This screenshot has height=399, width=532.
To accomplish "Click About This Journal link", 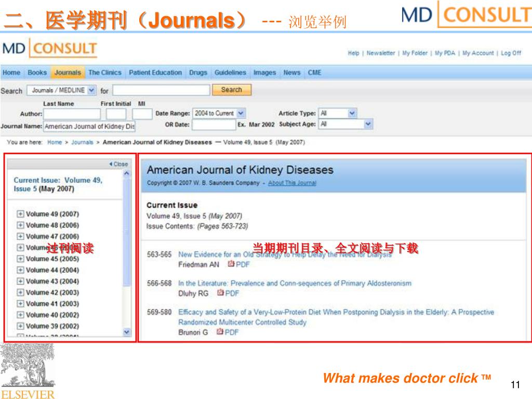I will click(292, 183).
